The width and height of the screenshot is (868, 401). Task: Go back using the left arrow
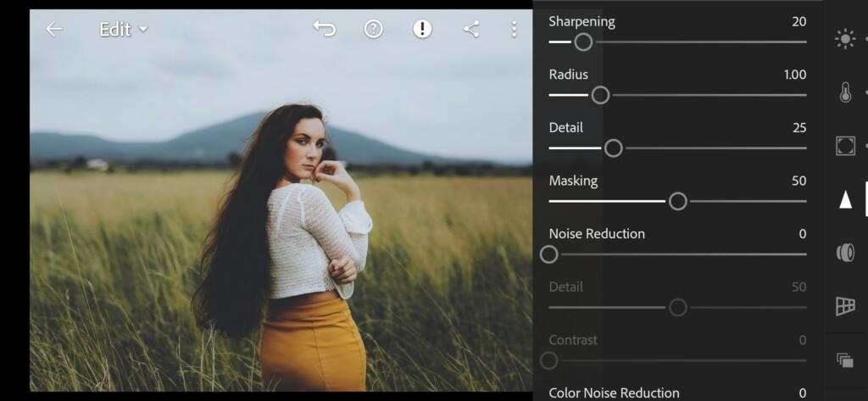coord(53,29)
